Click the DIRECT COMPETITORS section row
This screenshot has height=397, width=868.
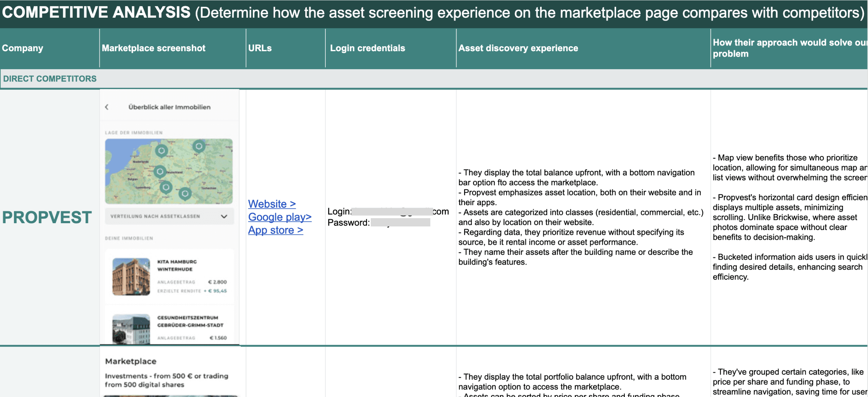pyautogui.click(x=50, y=79)
